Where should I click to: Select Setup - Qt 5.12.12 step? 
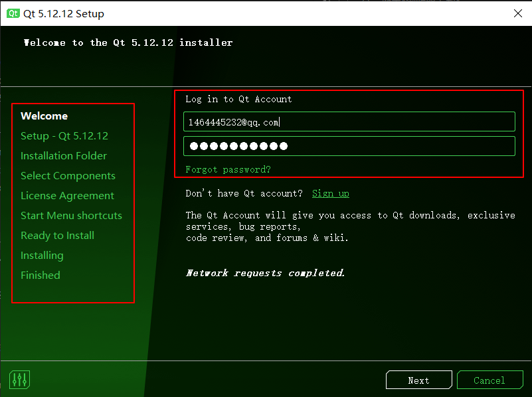pyautogui.click(x=64, y=136)
